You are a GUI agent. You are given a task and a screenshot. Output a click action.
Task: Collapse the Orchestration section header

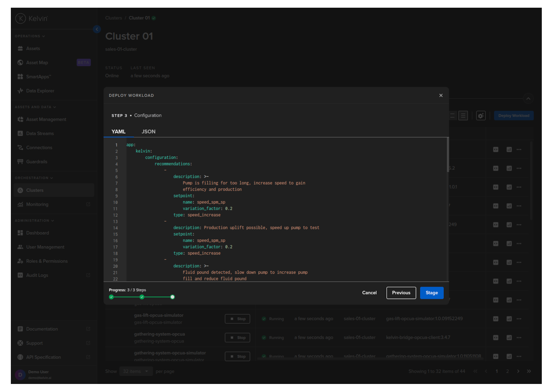pos(34,178)
